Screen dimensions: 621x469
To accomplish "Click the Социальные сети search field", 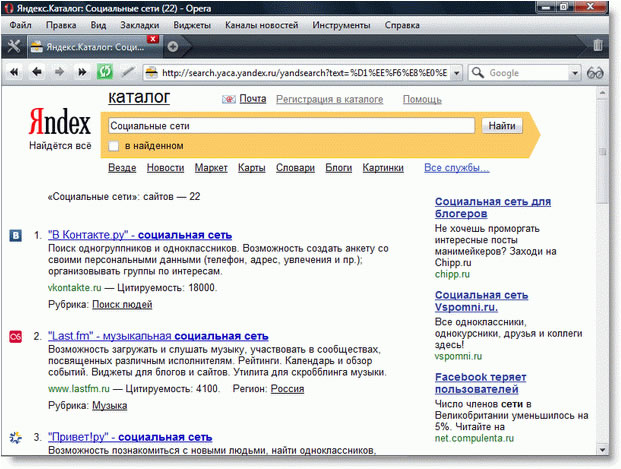I will pyautogui.click(x=291, y=126).
